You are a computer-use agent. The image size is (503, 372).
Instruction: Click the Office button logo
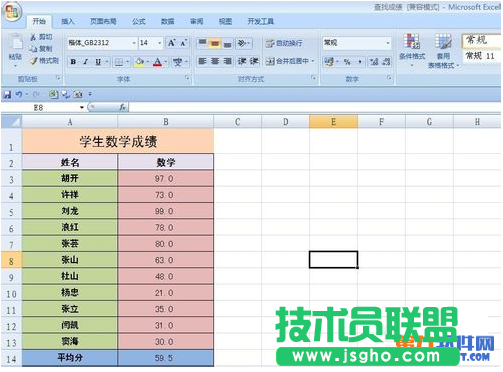pos(12,13)
